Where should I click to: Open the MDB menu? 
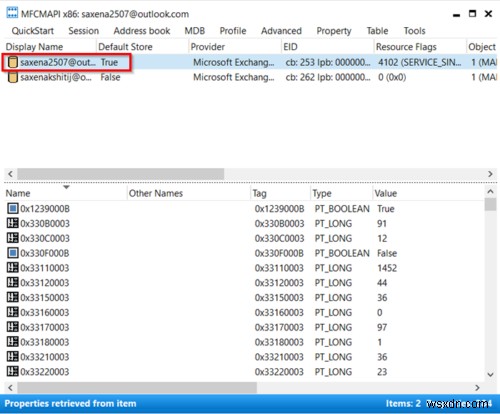195,31
